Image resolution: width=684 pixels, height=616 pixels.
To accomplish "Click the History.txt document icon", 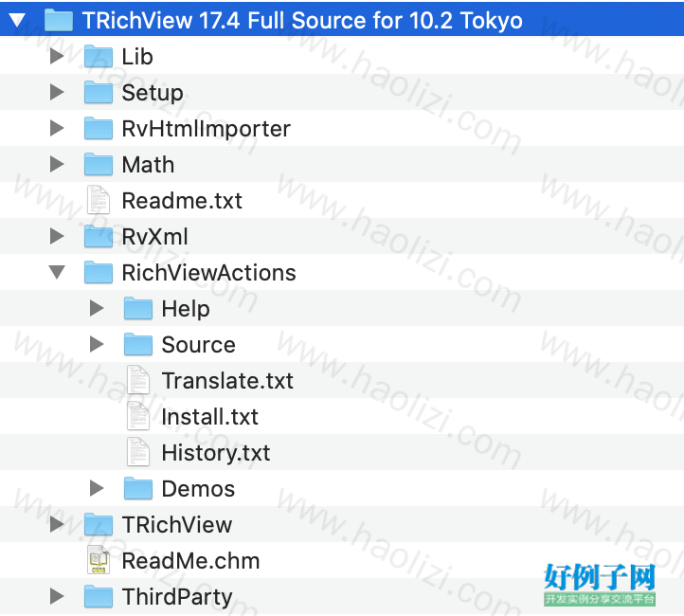I will tap(138, 452).
